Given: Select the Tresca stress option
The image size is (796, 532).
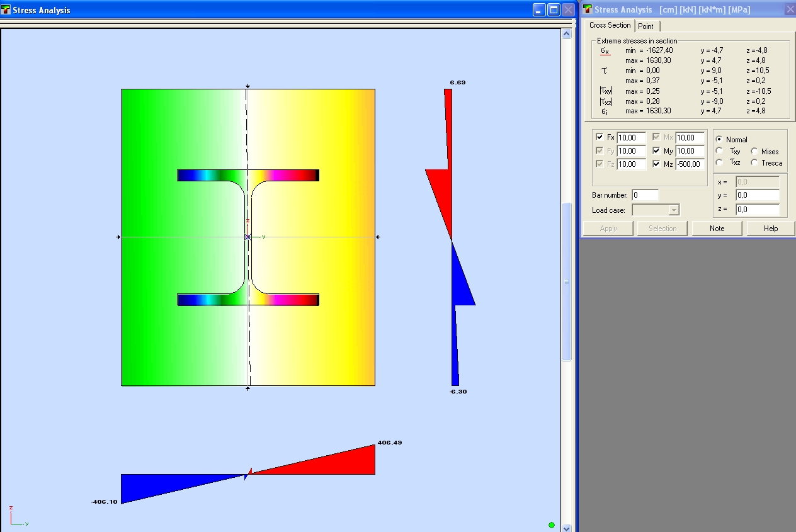Looking at the screenshot, I should point(754,162).
